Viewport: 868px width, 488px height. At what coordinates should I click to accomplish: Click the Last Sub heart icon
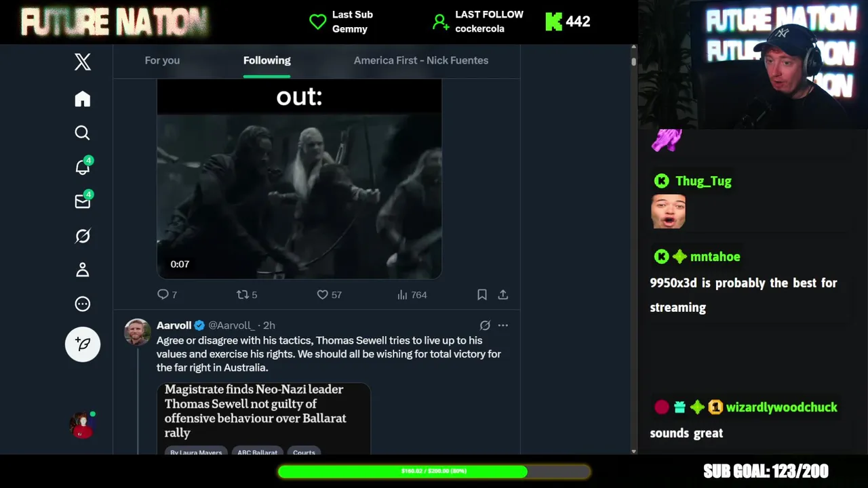(x=317, y=22)
